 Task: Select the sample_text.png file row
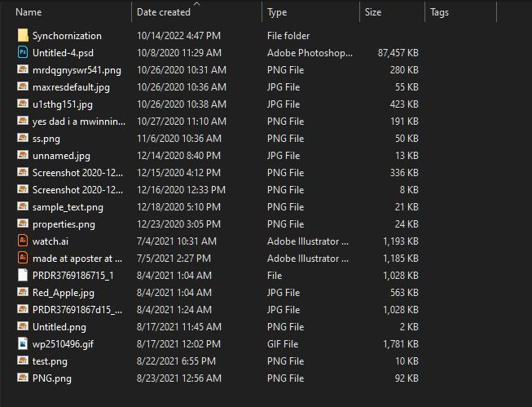click(x=67, y=207)
